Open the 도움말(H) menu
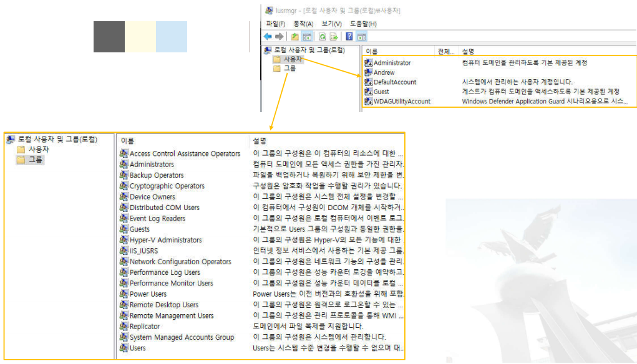The height and width of the screenshot is (364, 637). 363,24
